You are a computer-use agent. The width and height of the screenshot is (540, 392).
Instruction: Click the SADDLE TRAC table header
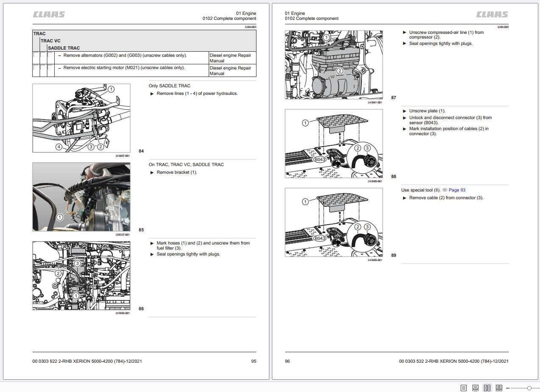64,48
